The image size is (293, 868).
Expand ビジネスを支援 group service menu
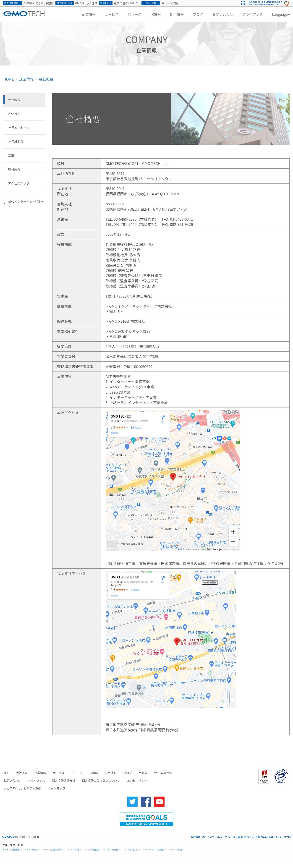[x=112, y=850]
